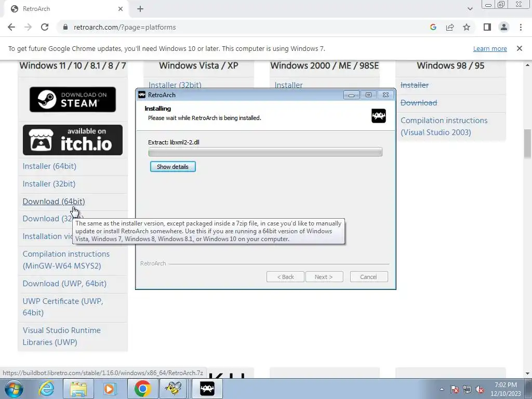This screenshot has height=399, width=532.
Task: Toggle the Chrome side panel icon
Action: pos(487,27)
